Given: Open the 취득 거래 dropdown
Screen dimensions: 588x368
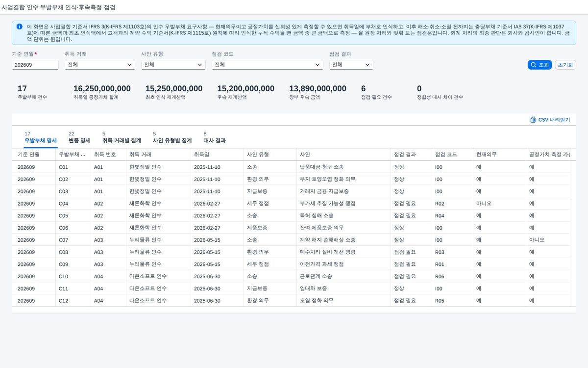Looking at the screenshot, I should pyautogui.click(x=100, y=65).
